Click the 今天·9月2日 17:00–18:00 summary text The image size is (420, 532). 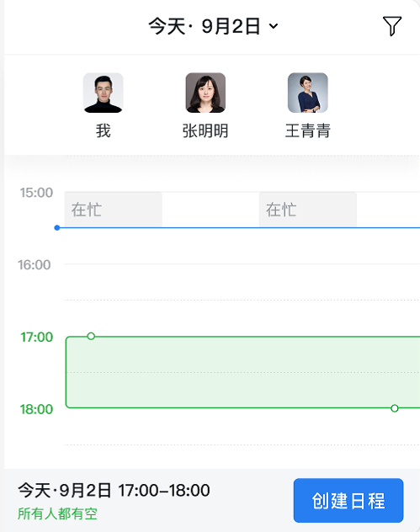coord(114,490)
